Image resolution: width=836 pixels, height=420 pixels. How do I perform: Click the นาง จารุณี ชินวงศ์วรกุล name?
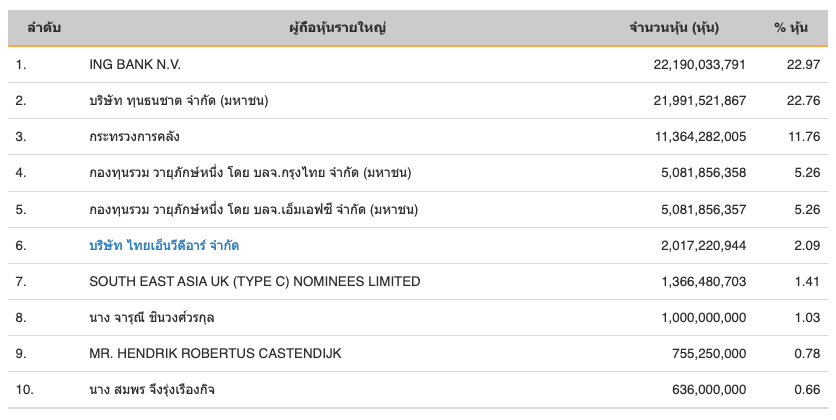[152, 317]
